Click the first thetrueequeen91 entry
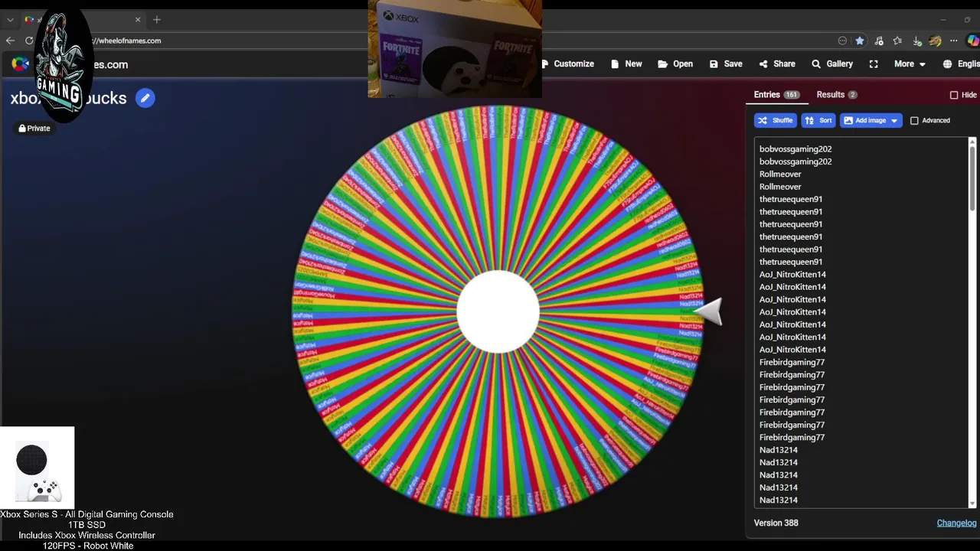Image resolution: width=980 pixels, height=551 pixels. coord(791,200)
